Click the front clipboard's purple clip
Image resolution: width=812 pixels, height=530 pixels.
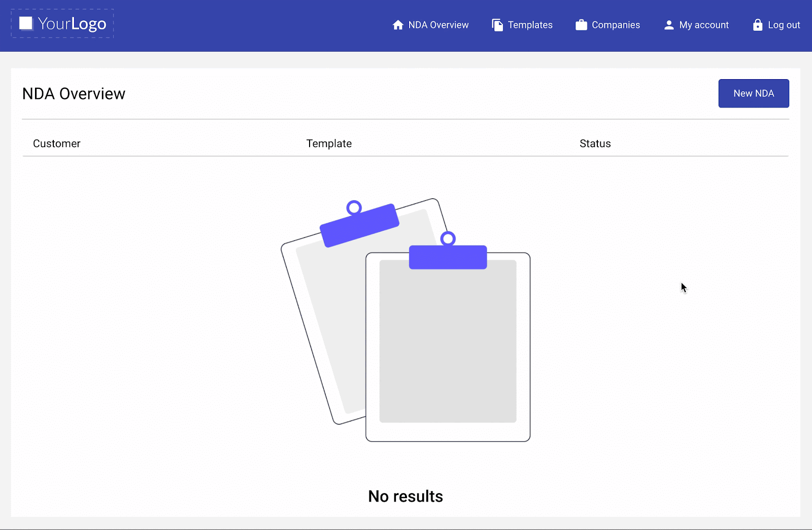pyautogui.click(x=448, y=257)
